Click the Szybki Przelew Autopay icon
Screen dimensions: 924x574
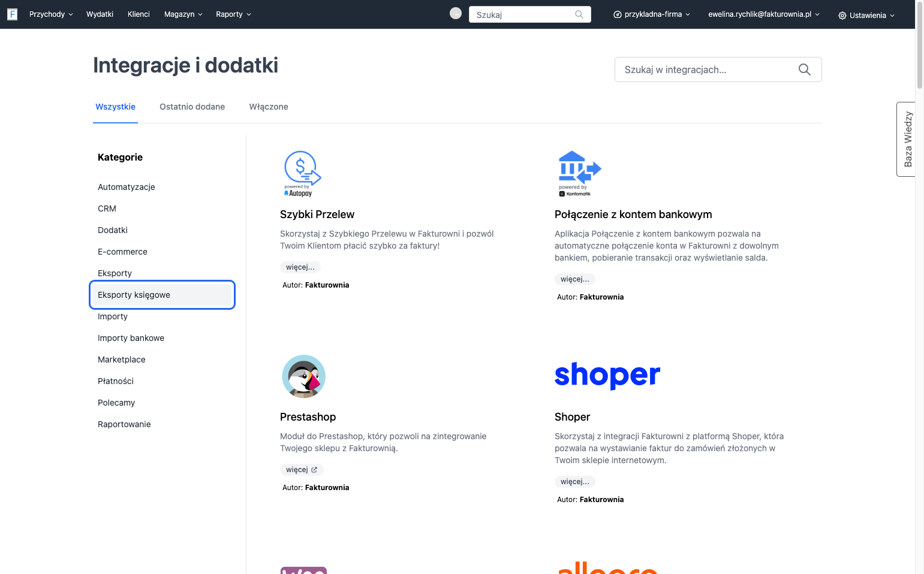pyautogui.click(x=302, y=174)
